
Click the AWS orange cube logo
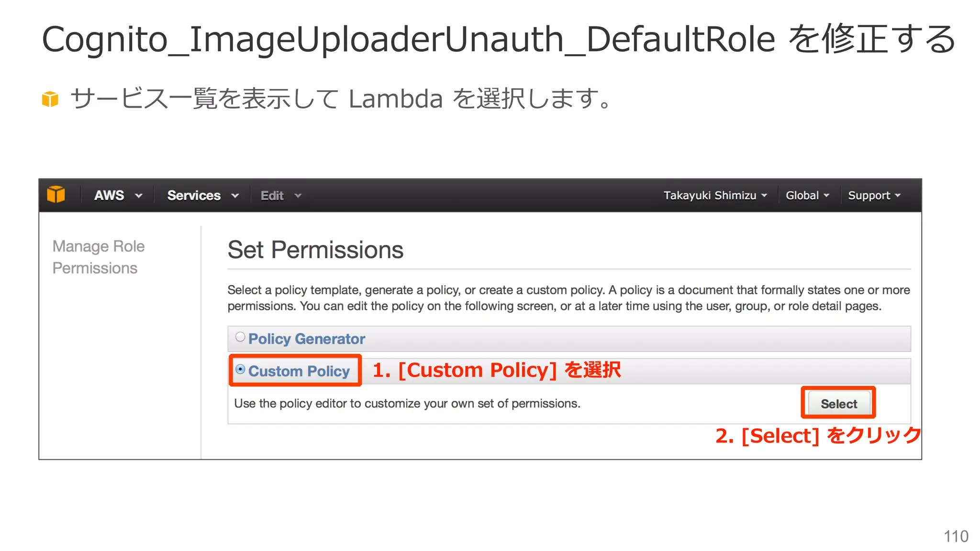tap(56, 195)
